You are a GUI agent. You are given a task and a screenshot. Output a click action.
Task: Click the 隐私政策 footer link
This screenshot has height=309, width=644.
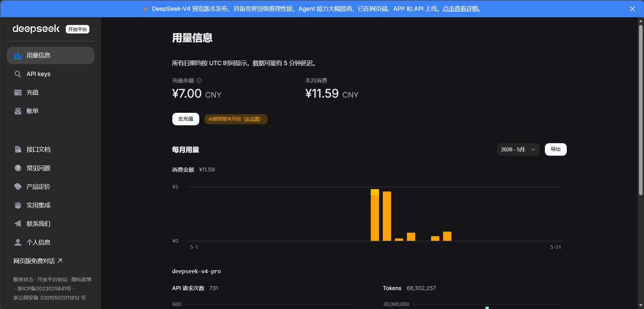[x=82, y=279]
